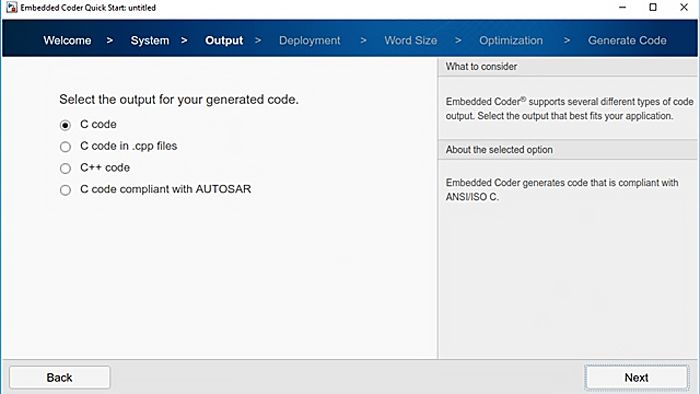Go to the Welcome step
This screenshot has height=394, width=700.
tap(67, 41)
